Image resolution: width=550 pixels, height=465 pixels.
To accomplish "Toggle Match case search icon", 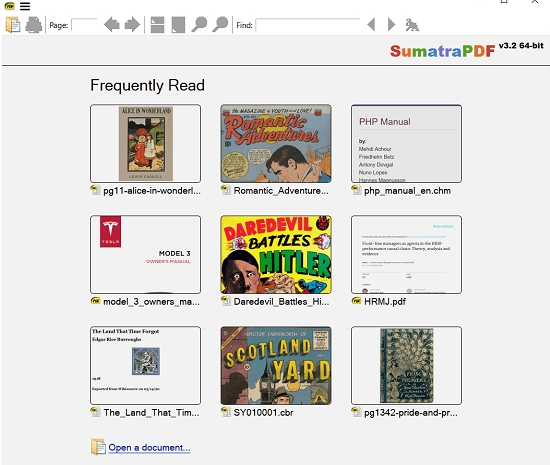I will [412, 25].
